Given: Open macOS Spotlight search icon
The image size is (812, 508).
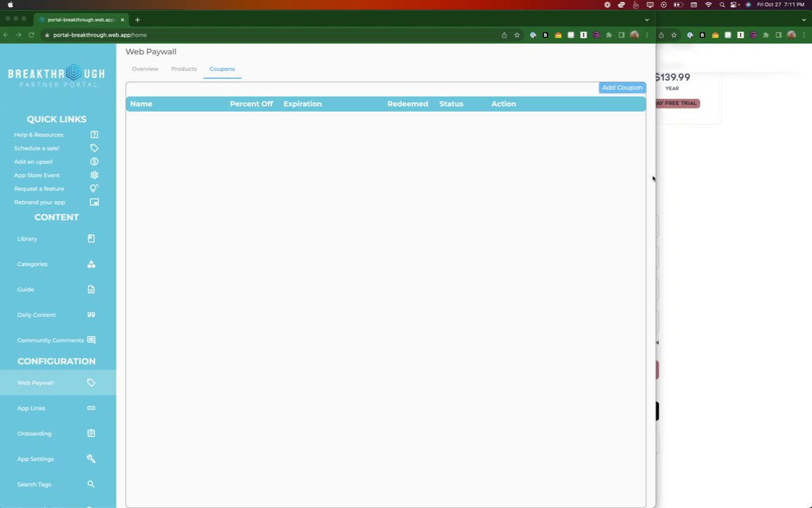Looking at the screenshot, I should click(722, 5).
